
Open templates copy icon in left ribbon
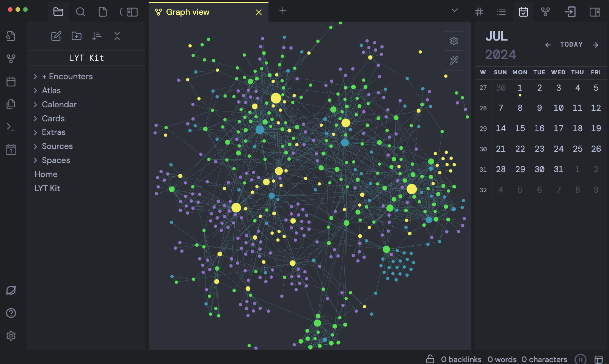coord(11,104)
